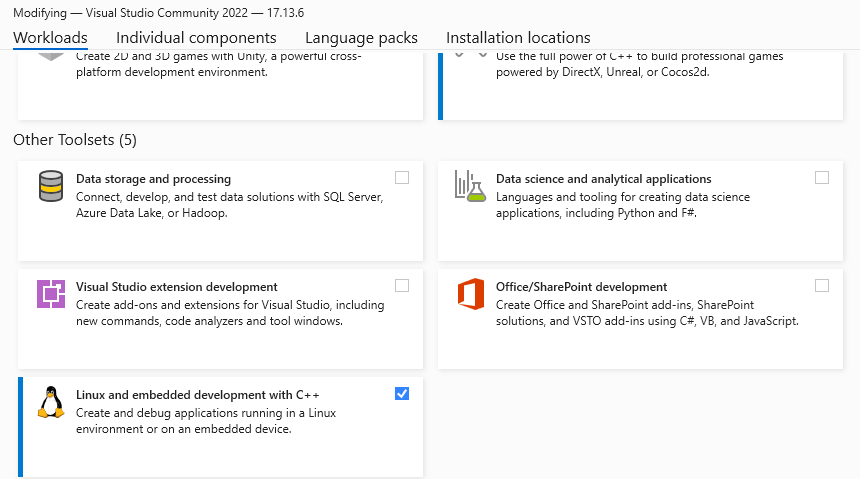Viewport: 860px width, 479px height.
Task: Enable the Data storage and processing checkbox
Action: click(x=402, y=178)
